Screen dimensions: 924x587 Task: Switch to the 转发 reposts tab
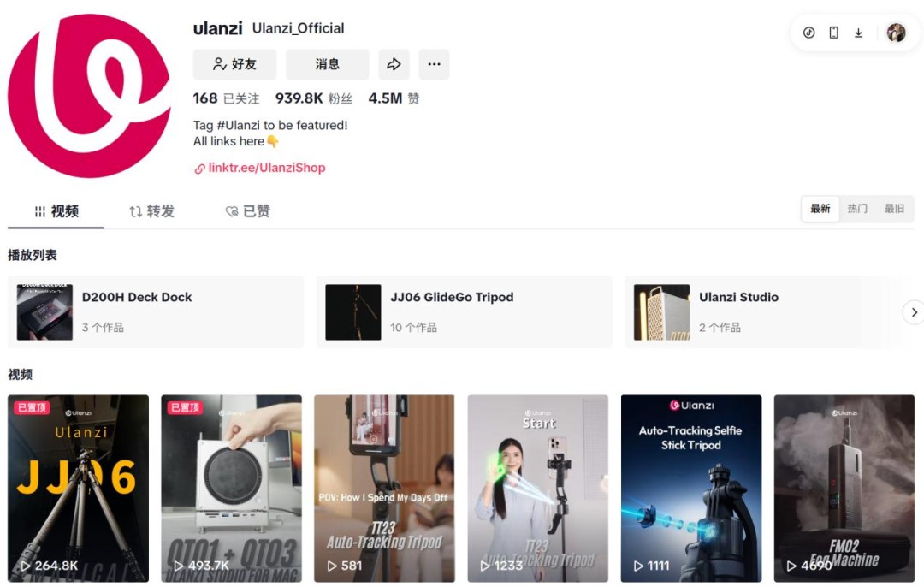click(152, 211)
